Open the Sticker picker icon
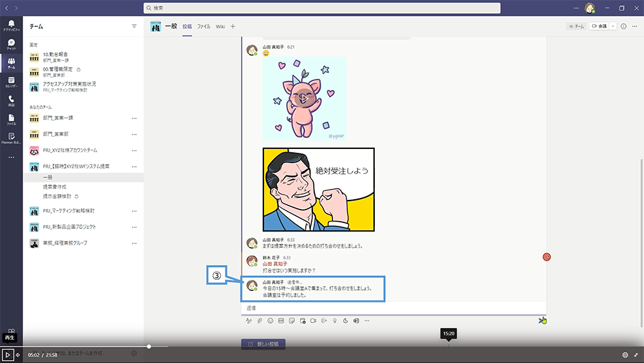The height and width of the screenshot is (363, 644). (x=292, y=320)
